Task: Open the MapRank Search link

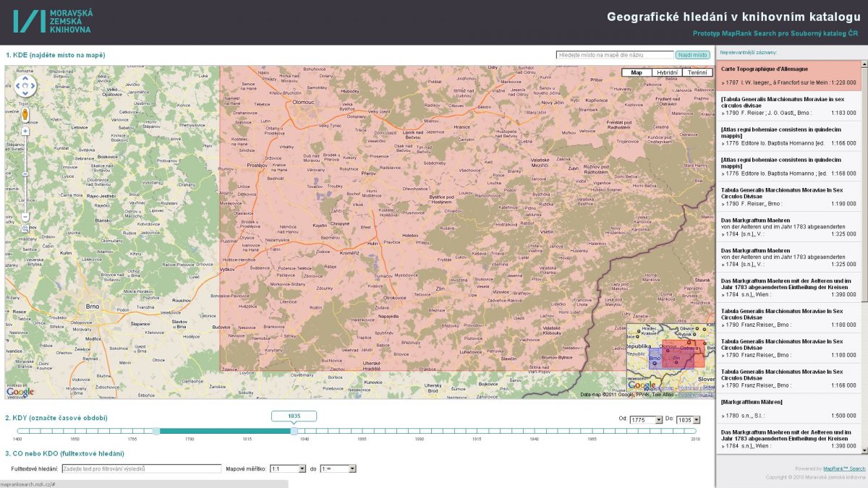Action: pyautogui.click(x=844, y=468)
